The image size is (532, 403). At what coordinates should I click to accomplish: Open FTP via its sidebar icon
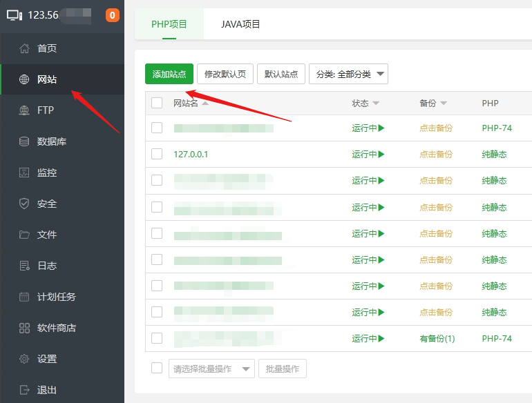(25, 110)
